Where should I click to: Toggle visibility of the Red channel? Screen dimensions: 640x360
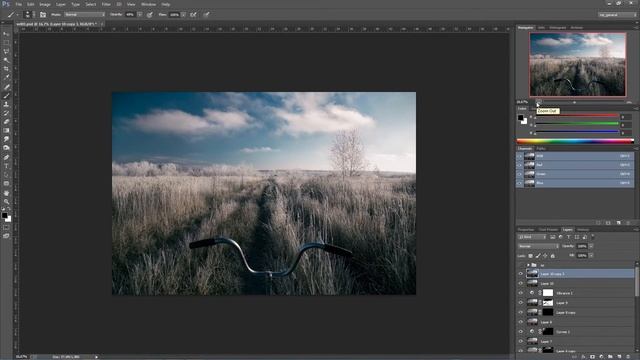pyautogui.click(x=520, y=165)
